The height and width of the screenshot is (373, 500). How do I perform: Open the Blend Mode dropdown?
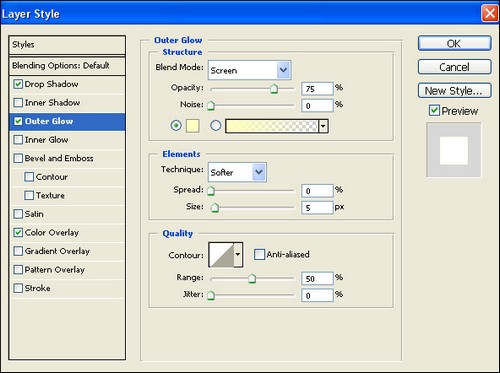pyautogui.click(x=249, y=70)
